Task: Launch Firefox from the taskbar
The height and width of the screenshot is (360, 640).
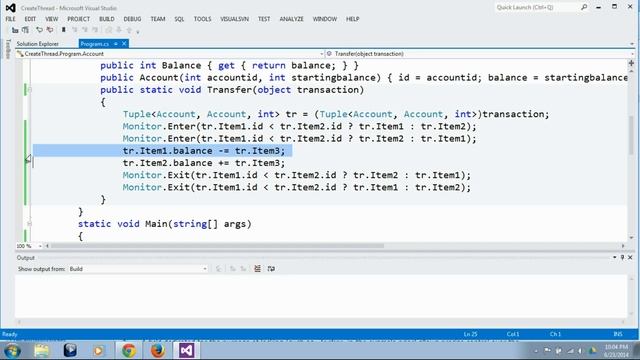Action: [x=158, y=351]
